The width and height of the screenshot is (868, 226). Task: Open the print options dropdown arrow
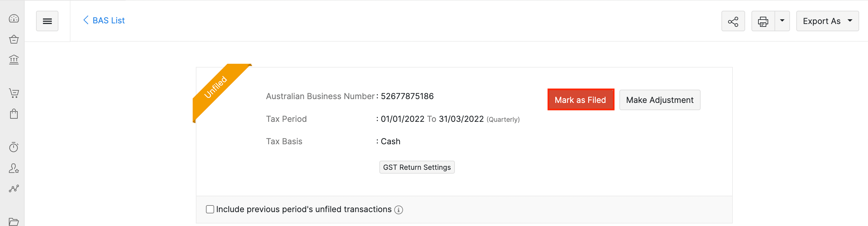click(782, 21)
